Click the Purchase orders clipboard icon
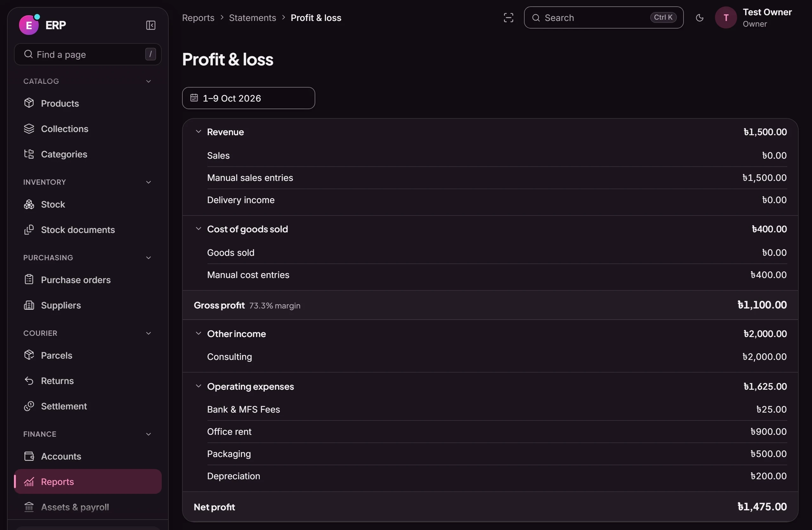 (29, 280)
